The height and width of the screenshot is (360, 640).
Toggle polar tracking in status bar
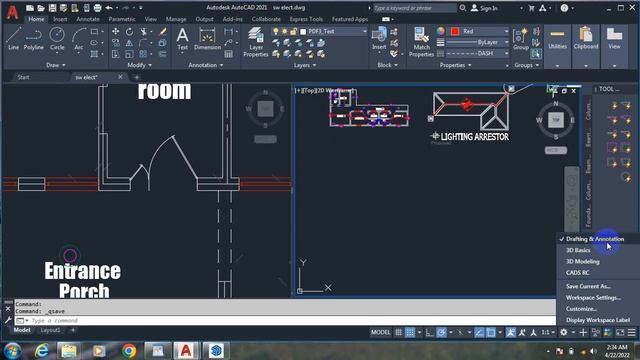pyautogui.click(x=441, y=333)
